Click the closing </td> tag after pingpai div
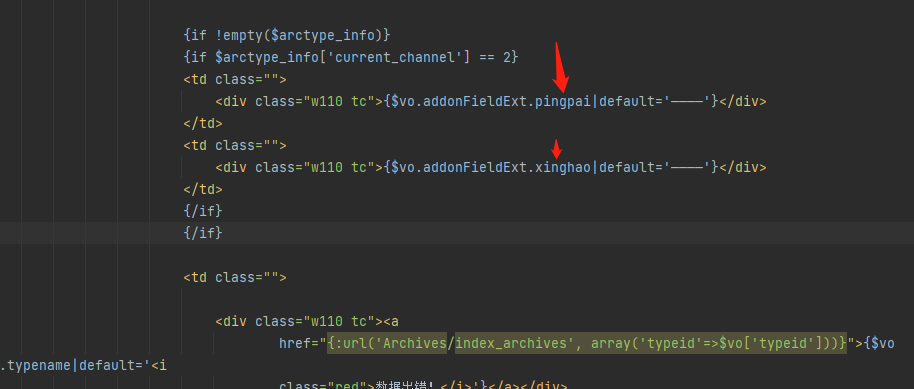Viewport: 914px width, 389px height. [x=203, y=123]
